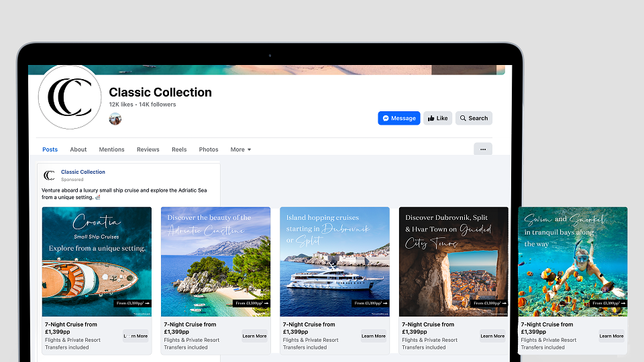This screenshot has height=362, width=644.
Task: Open the Reels tab
Action: click(x=179, y=149)
